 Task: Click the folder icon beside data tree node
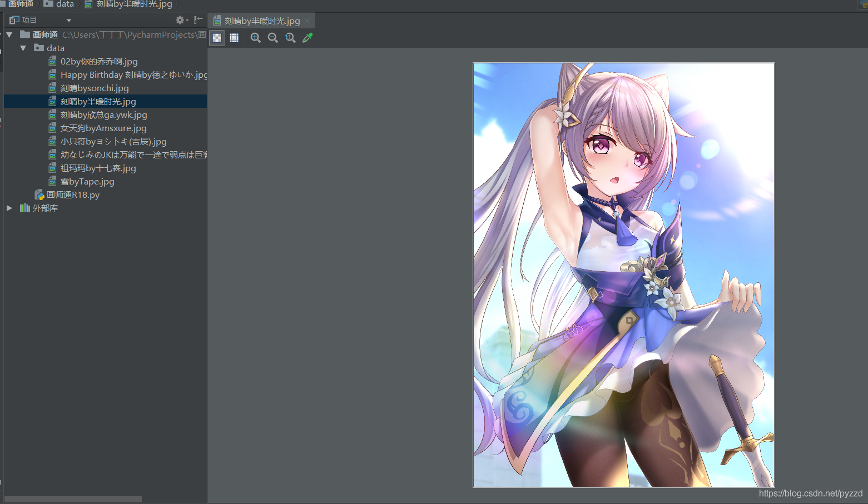point(39,48)
